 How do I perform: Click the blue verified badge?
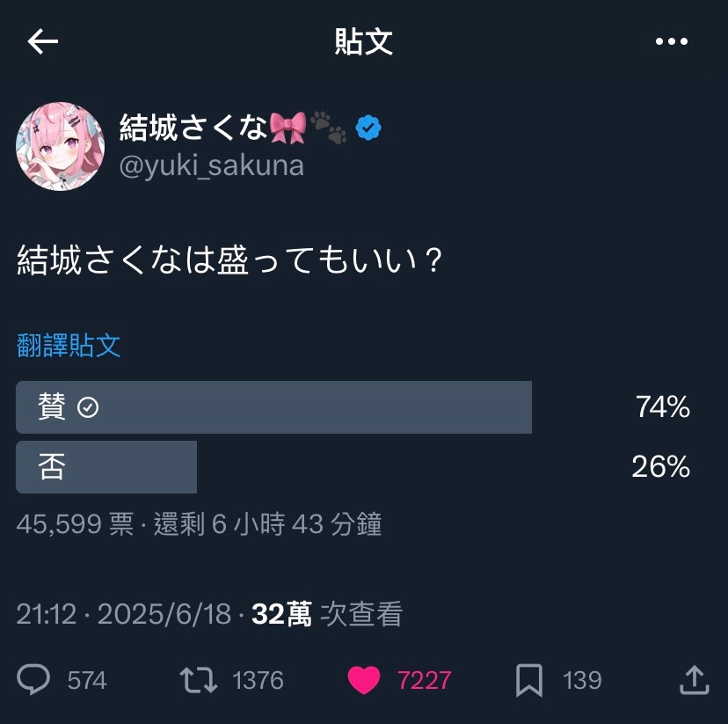coord(366,127)
